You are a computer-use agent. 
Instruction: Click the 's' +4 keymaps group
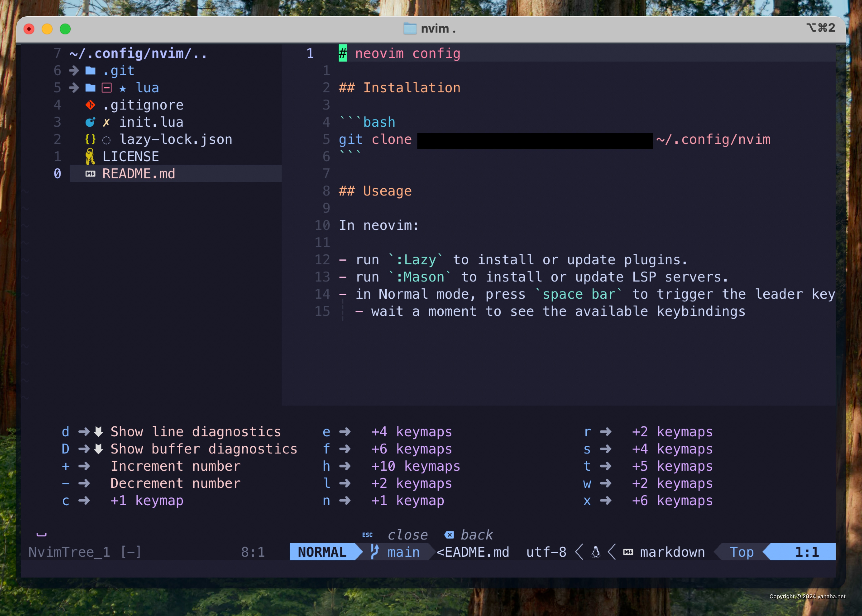click(x=648, y=449)
